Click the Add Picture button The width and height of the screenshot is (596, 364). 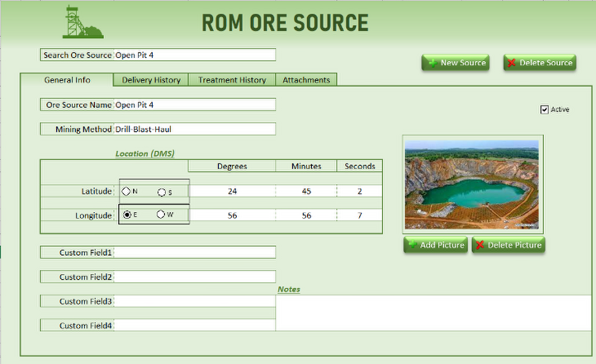pos(436,245)
